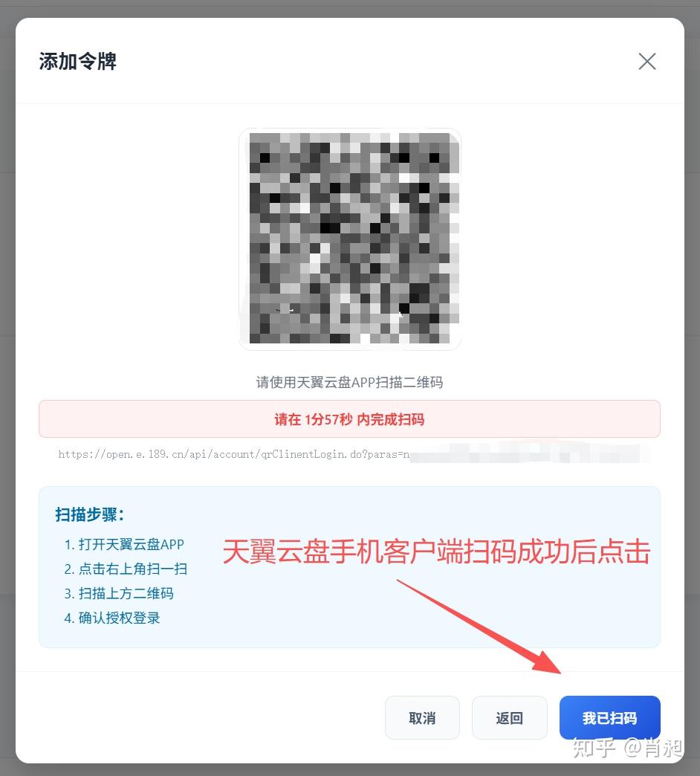The image size is (700, 776).
Task: Click the red annotation text 天翼云盘手机客户端扫码成功后点击
Action: click(x=436, y=552)
